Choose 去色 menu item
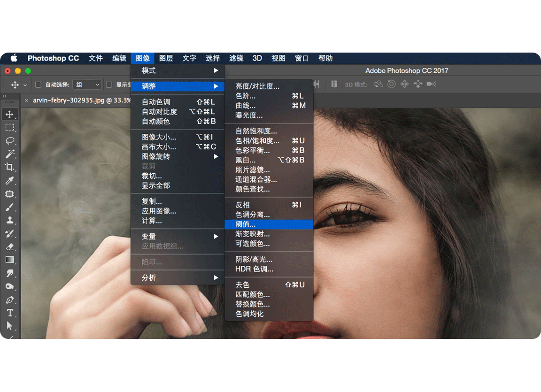The height and width of the screenshot is (392, 541). [269, 285]
